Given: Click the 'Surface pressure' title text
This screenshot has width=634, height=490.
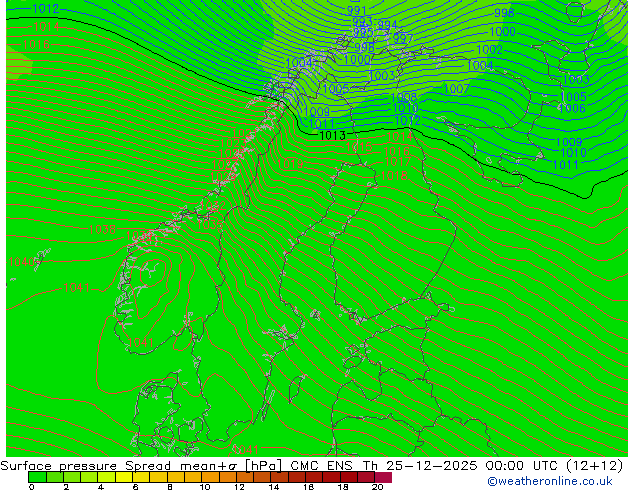Looking at the screenshot, I should coord(59,466).
